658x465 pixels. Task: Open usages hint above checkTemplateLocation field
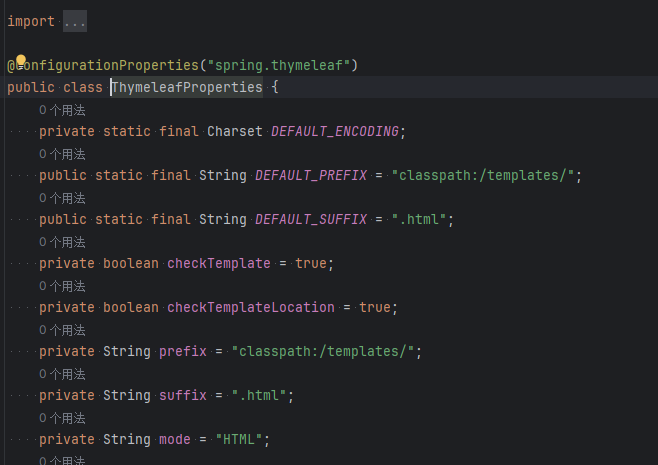(62, 286)
